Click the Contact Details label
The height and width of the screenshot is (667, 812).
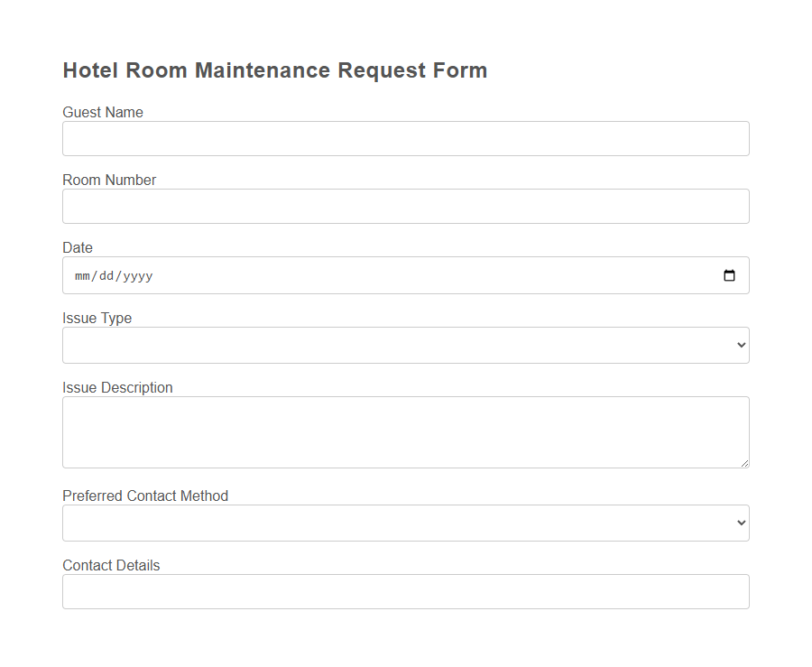click(111, 565)
